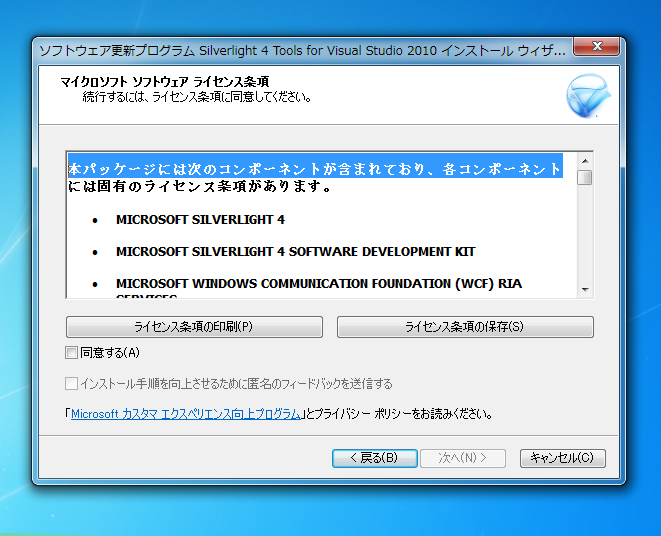
Task: Click the Silverlight logo icon
Action: (588, 95)
